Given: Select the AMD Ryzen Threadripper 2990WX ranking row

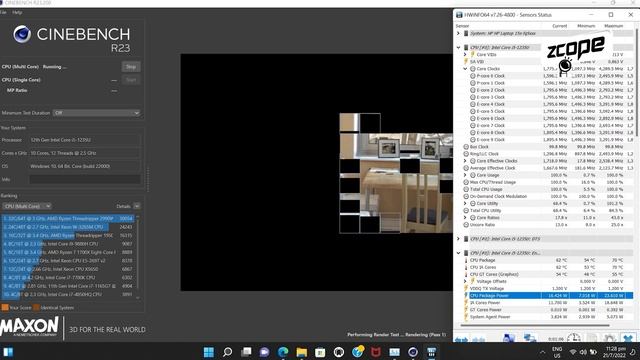Looking at the screenshot, I should point(68,218).
